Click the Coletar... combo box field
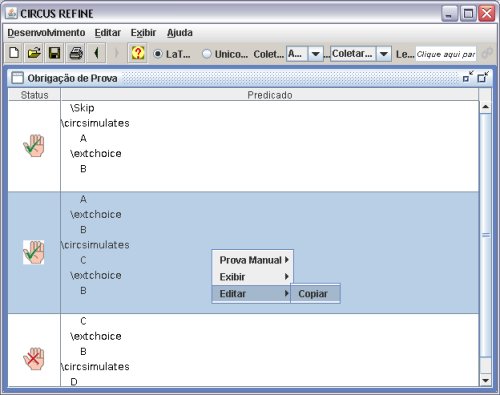500x395 pixels. pos(353,54)
